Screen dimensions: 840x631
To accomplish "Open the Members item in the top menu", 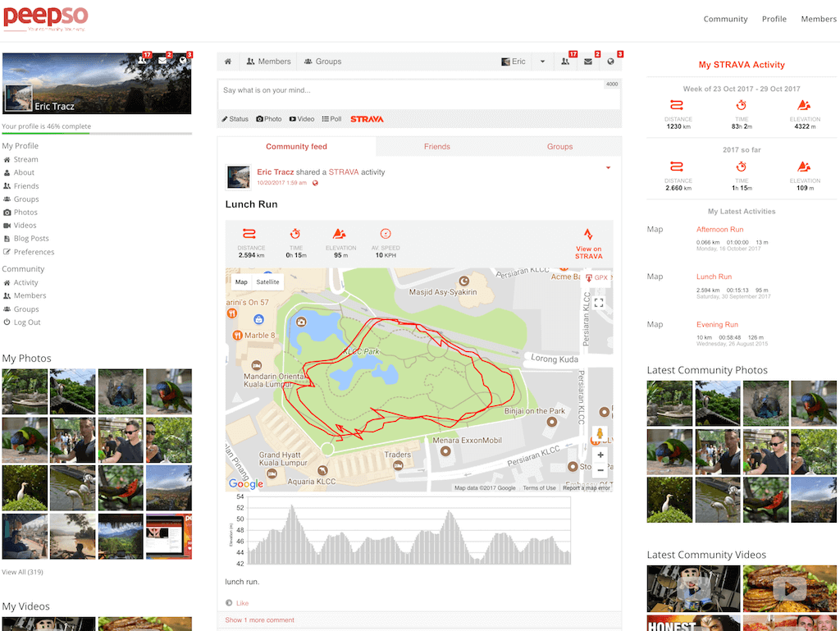I will (818, 19).
